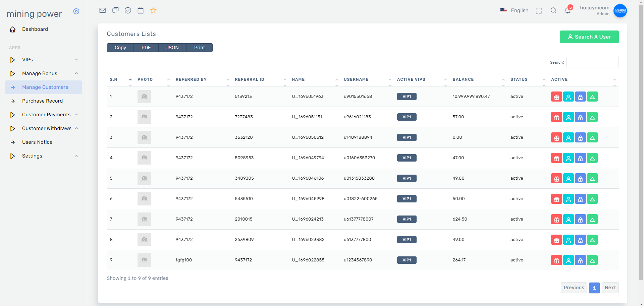Click the JSON export button
The width and height of the screenshot is (644, 306).
[172, 48]
